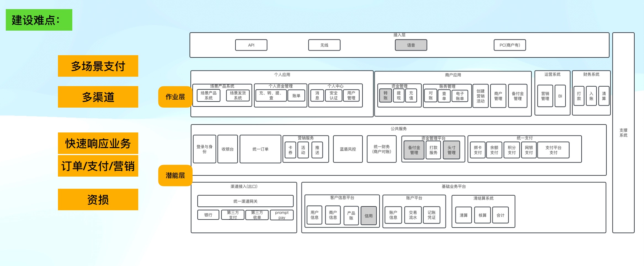Select the 对账 box in 账务管理
Image resolution: width=644 pixels, height=266 pixels.
(431, 95)
